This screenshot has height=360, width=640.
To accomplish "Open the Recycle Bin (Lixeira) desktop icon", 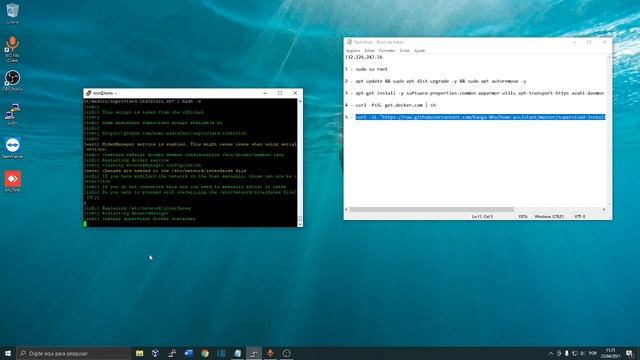I will click(x=12, y=12).
